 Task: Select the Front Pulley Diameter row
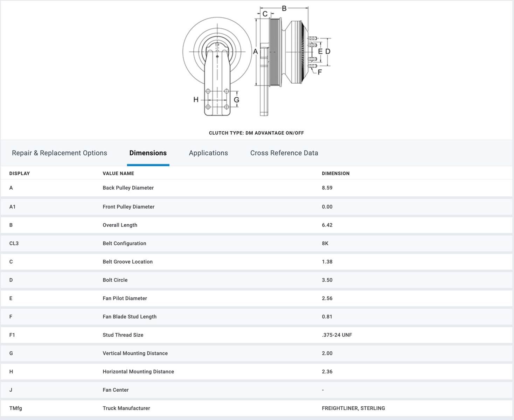click(257, 207)
